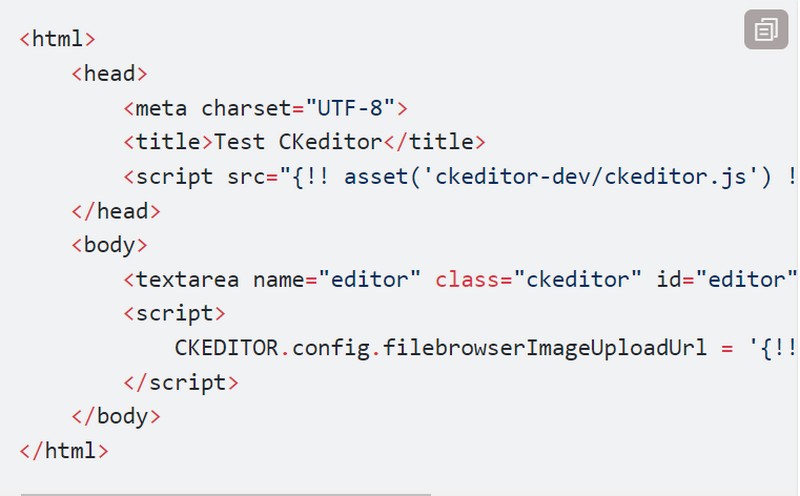Click the closing script tag
800x496 pixels.
(181, 383)
